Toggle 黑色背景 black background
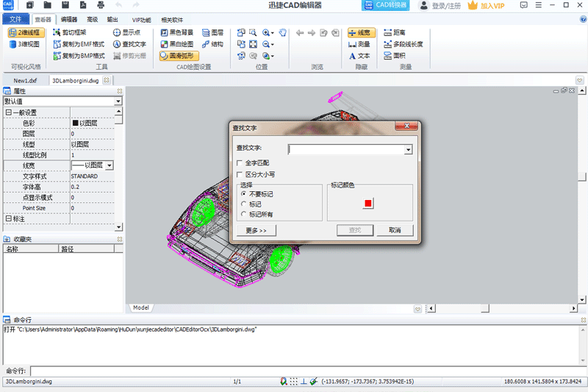The width and height of the screenshot is (588, 392). click(177, 32)
